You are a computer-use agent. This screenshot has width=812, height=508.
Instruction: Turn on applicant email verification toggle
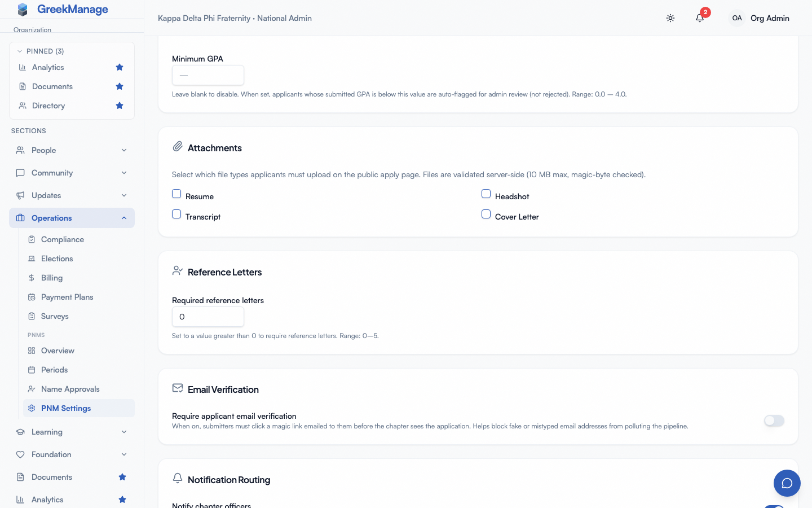point(774,421)
